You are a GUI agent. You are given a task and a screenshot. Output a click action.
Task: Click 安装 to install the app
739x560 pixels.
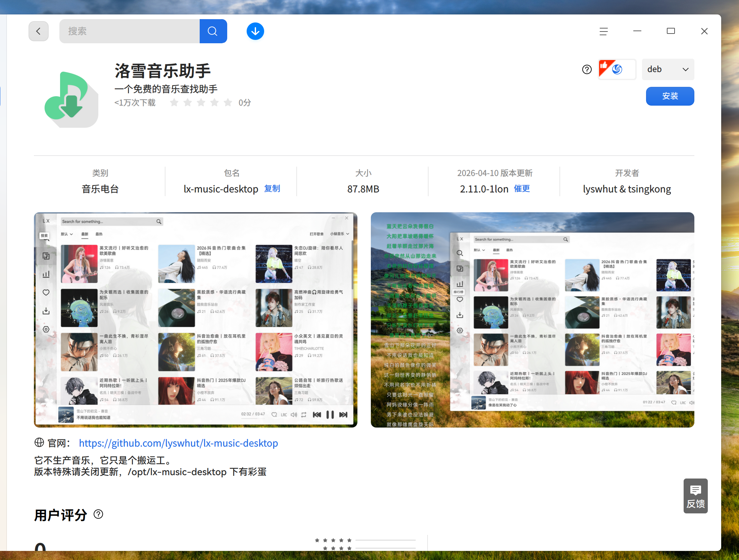[670, 96]
